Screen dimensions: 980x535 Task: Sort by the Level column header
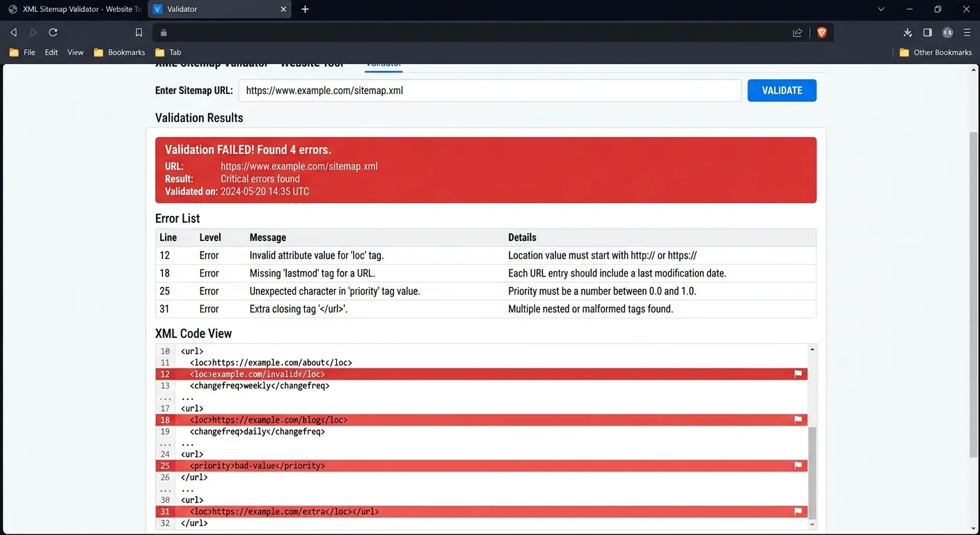click(x=210, y=238)
